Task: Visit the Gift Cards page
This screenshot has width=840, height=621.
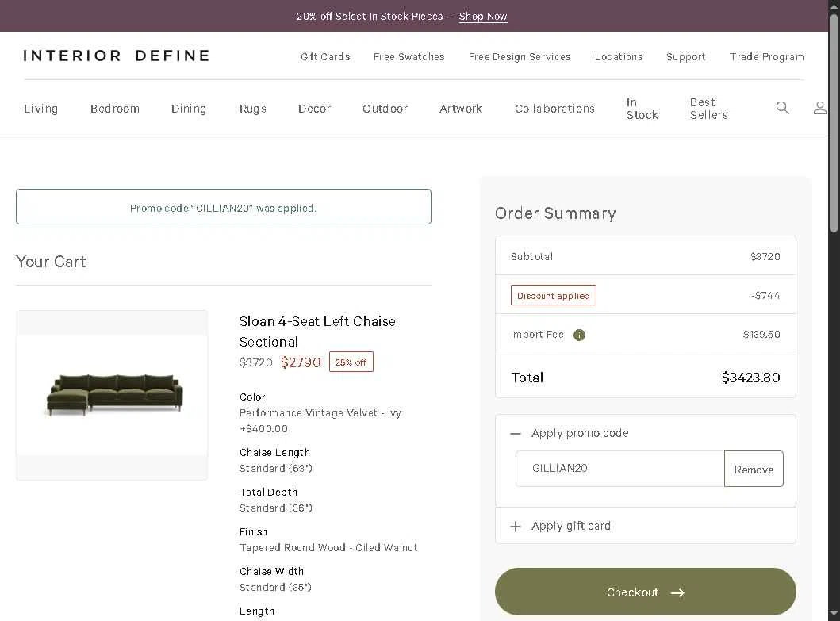Action: coord(325,56)
